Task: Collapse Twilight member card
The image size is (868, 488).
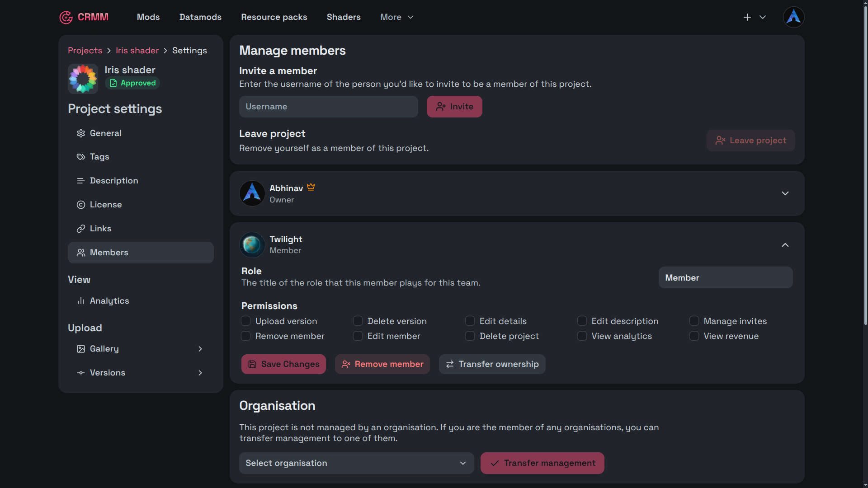Action: 785,245
